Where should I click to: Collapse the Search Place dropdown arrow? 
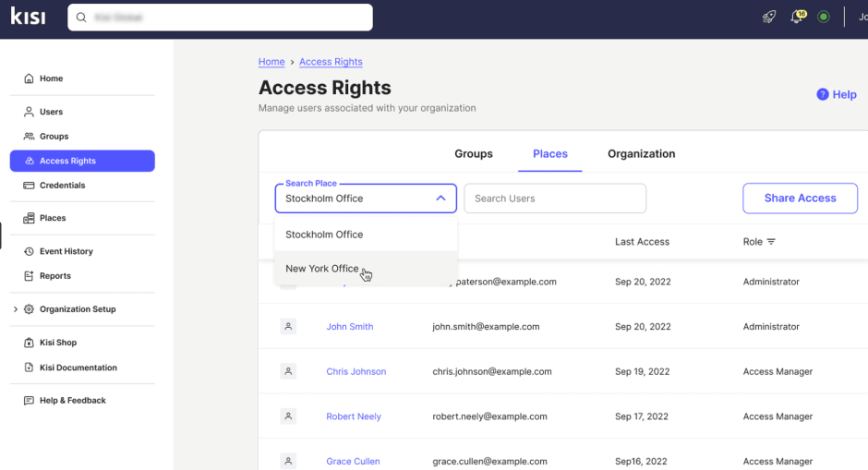coord(440,199)
